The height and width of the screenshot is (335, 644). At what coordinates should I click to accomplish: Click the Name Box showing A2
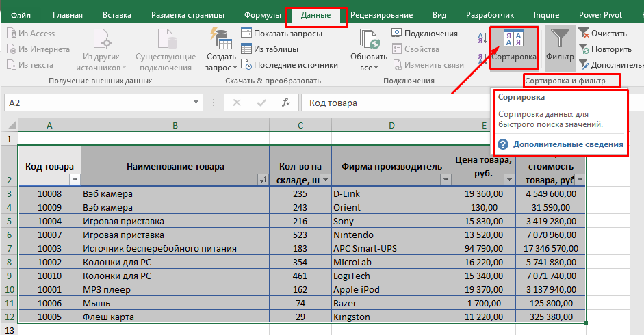(98, 103)
